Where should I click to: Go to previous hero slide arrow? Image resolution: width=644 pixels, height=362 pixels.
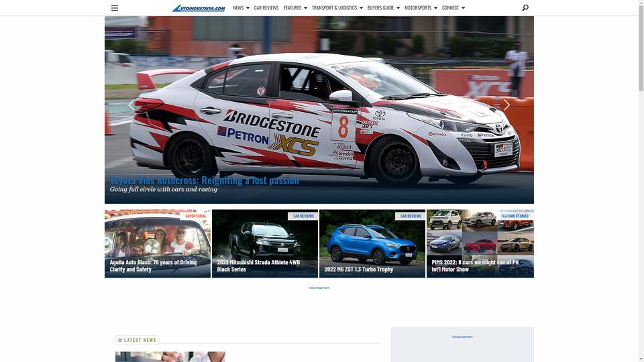(x=131, y=105)
